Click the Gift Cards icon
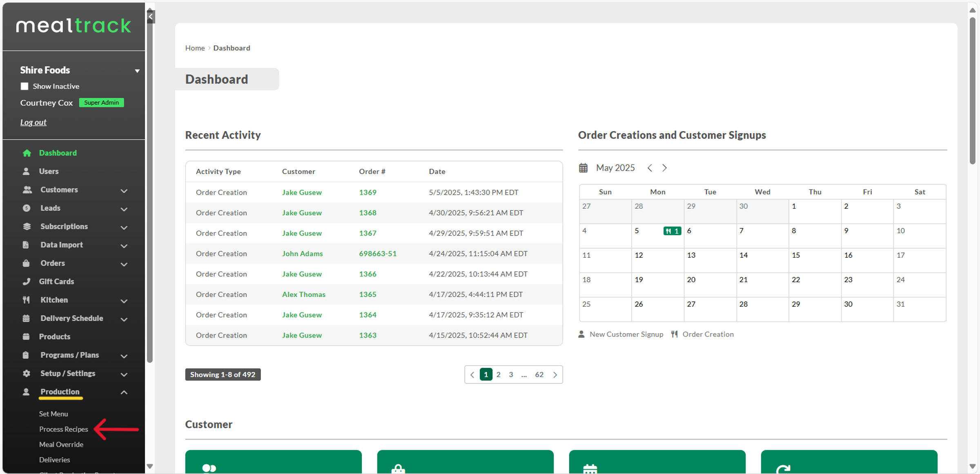This screenshot has width=980, height=474. tap(26, 282)
